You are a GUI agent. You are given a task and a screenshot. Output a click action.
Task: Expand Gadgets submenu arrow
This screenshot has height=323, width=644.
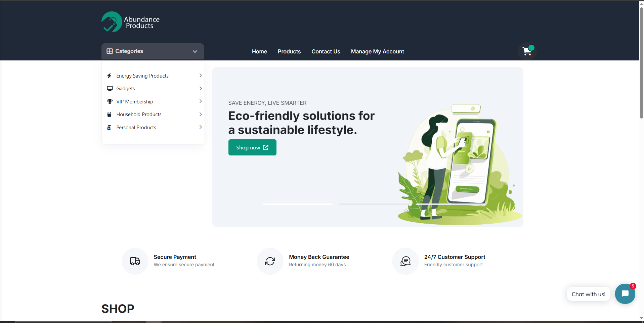pos(201,88)
